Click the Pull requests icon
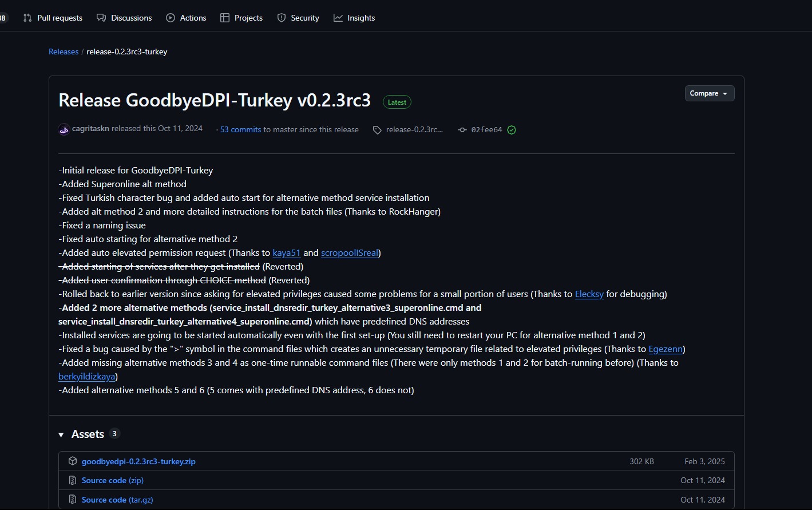The image size is (812, 510). pyautogui.click(x=27, y=18)
